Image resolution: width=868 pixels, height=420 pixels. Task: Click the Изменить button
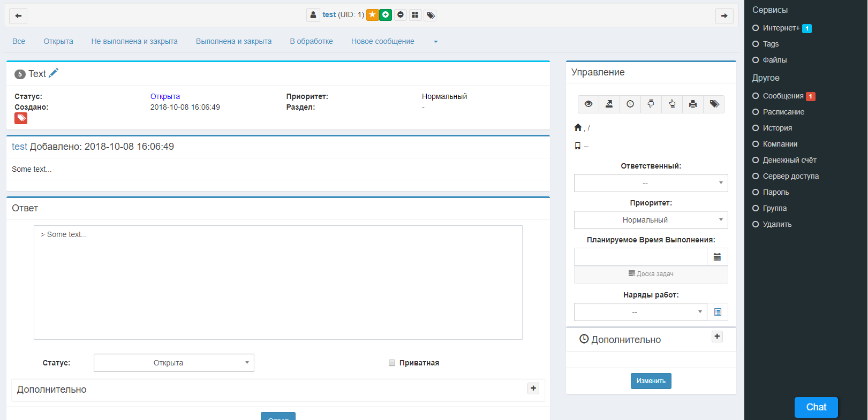(x=651, y=381)
